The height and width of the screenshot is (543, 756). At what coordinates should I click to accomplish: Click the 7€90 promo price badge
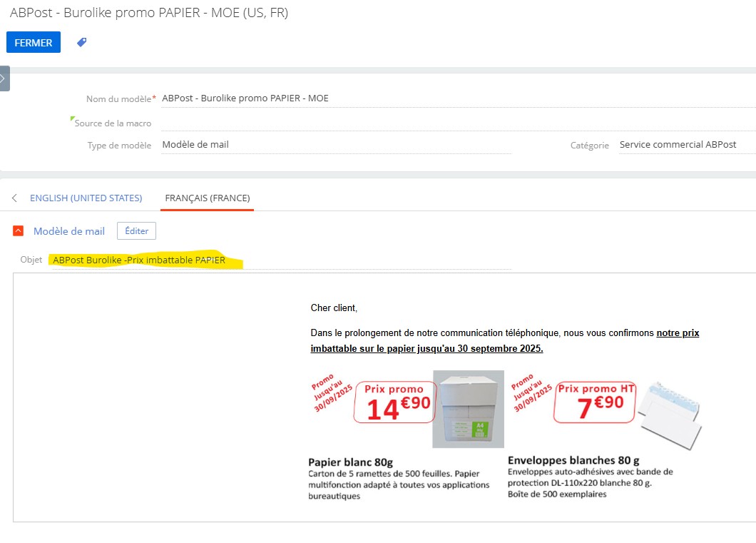pos(595,402)
